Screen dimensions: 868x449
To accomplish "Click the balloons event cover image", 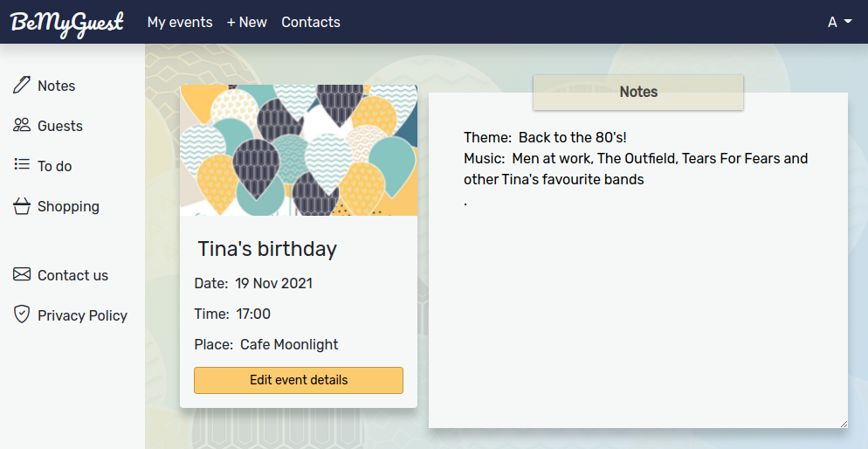I will pos(299,150).
